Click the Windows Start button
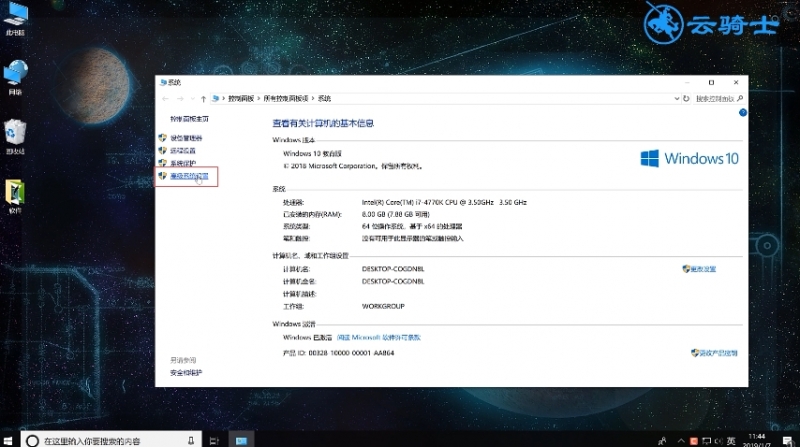 point(9,441)
